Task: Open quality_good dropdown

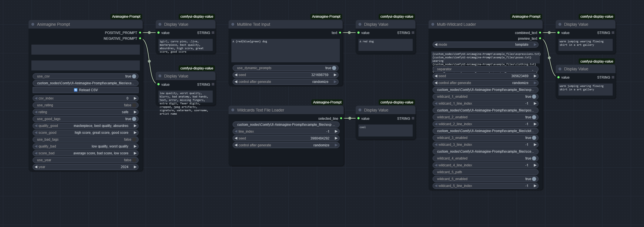Action: point(86,126)
